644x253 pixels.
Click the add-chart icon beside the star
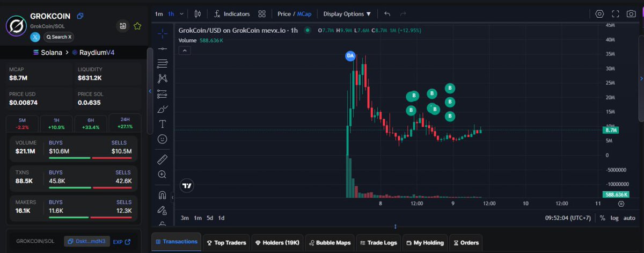click(123, 26)
